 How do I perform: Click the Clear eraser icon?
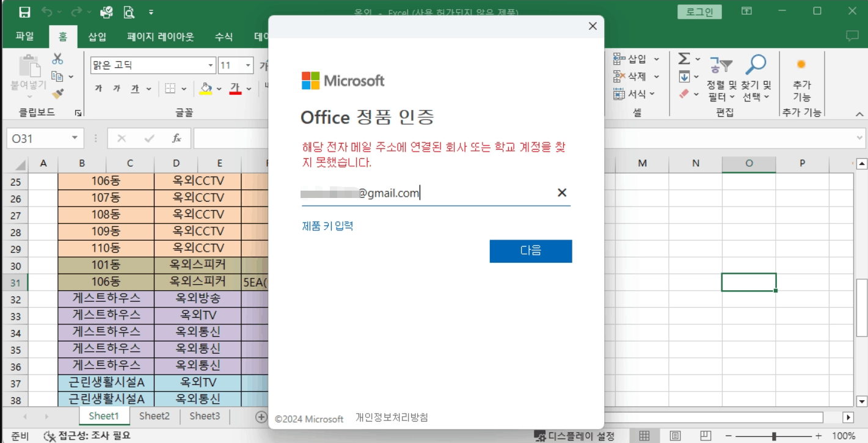click(x=684, y=93)
